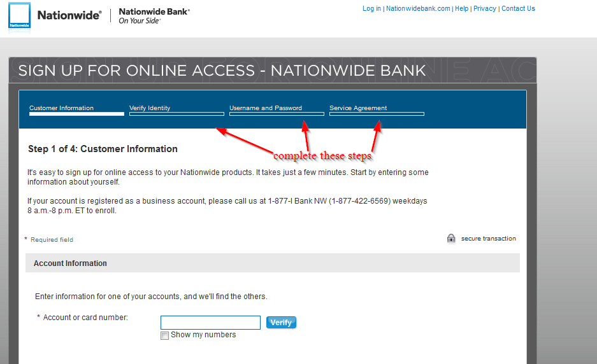Open the Log in link
The height and width of the screenshot is (364, 597).
point(371,8)
